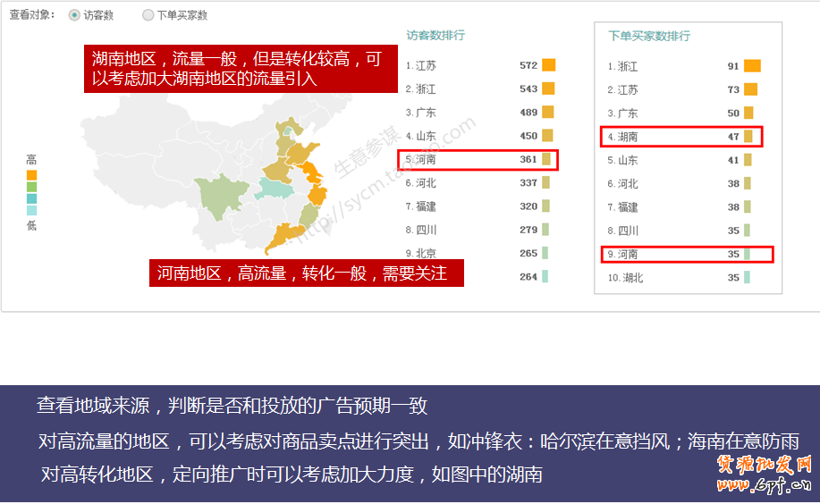Click buyer count 41 for 山东
The image size is (820, 504).
tap(733, 161)
